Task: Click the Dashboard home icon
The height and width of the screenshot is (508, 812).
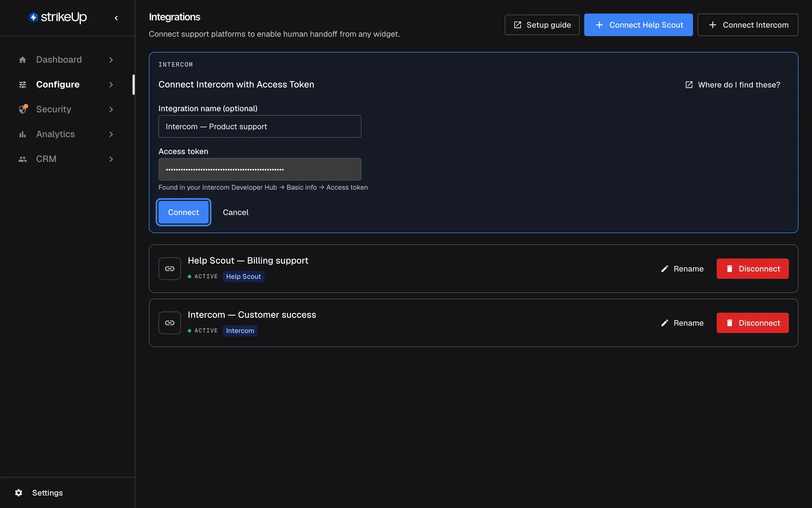Action: pos(23,60)
